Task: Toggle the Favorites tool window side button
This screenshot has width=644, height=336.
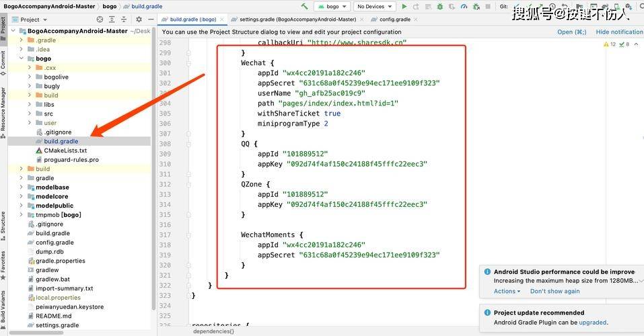Action: (x=3, y=265)
